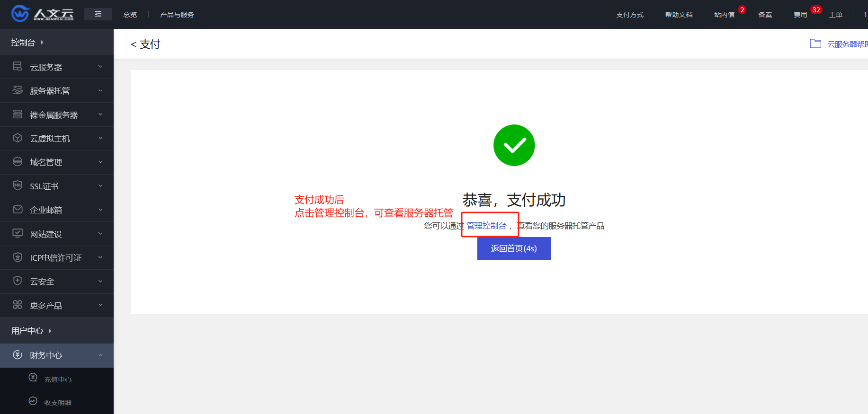Click the website building monitor icon
Image resolution: width=868 pixels, height=414 pixels.
pos(18,233)
